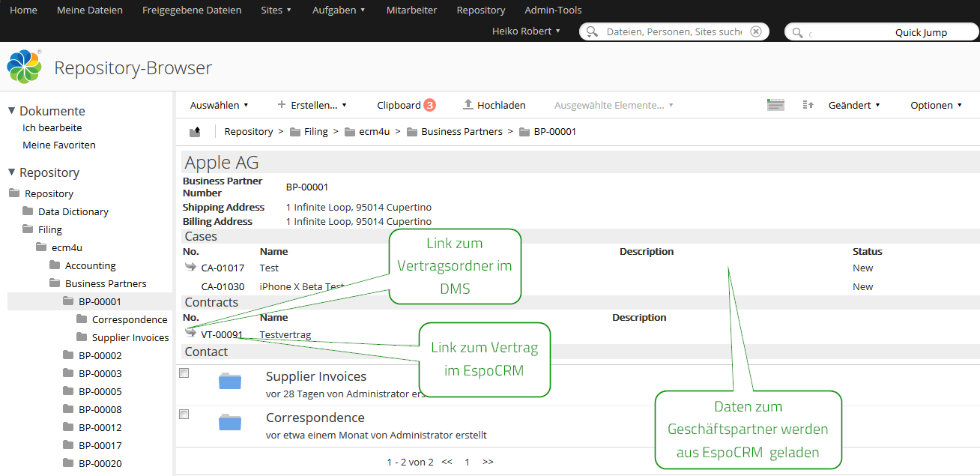The width and height of the screenshot is (980, 476).
Task: Open the Admin-Tools menu item
Action: [x=553, y=10]
